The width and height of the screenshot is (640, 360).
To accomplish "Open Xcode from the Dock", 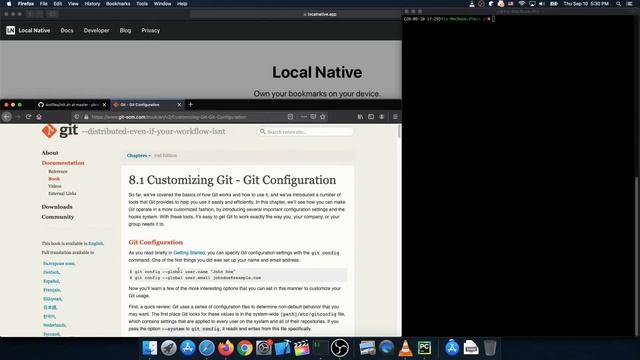I will (282, 348).
